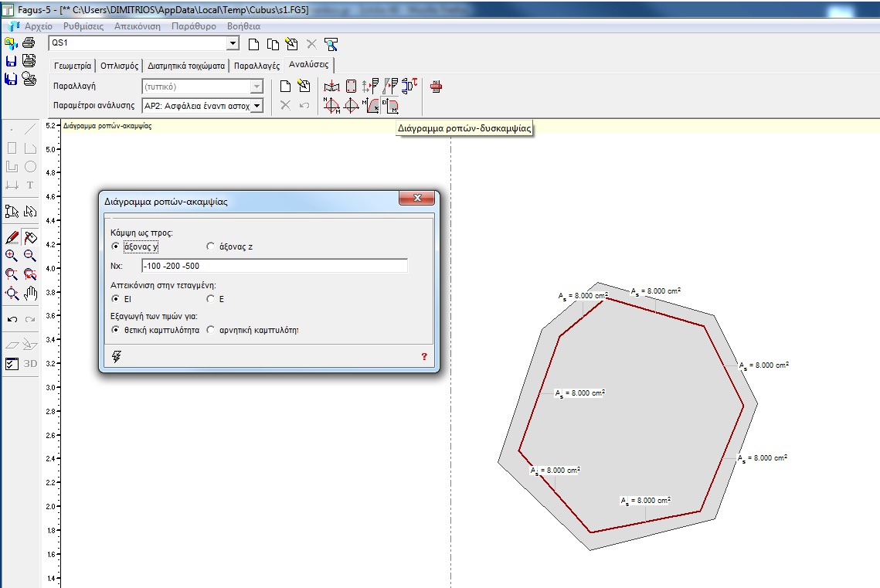880x588 pixels.
Task: Open the 'Βοήθεια' menu
Action: (x=243, y=26)
